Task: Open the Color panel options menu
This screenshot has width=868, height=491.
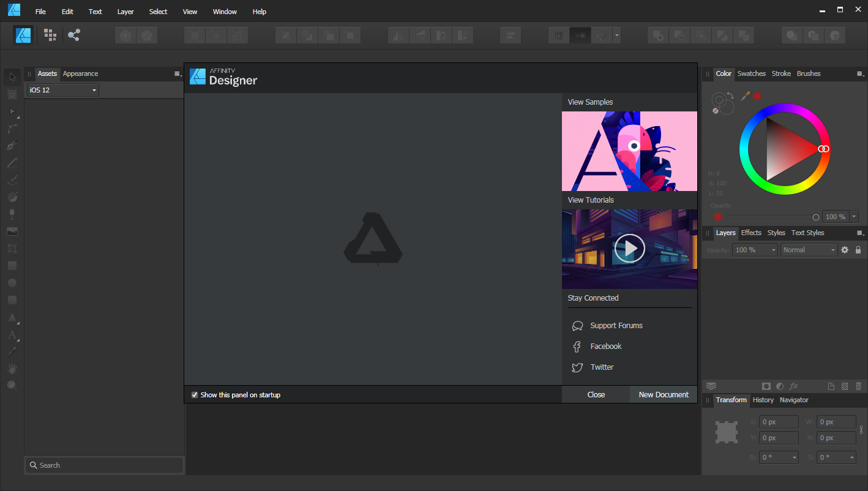Action: point(860,73)
